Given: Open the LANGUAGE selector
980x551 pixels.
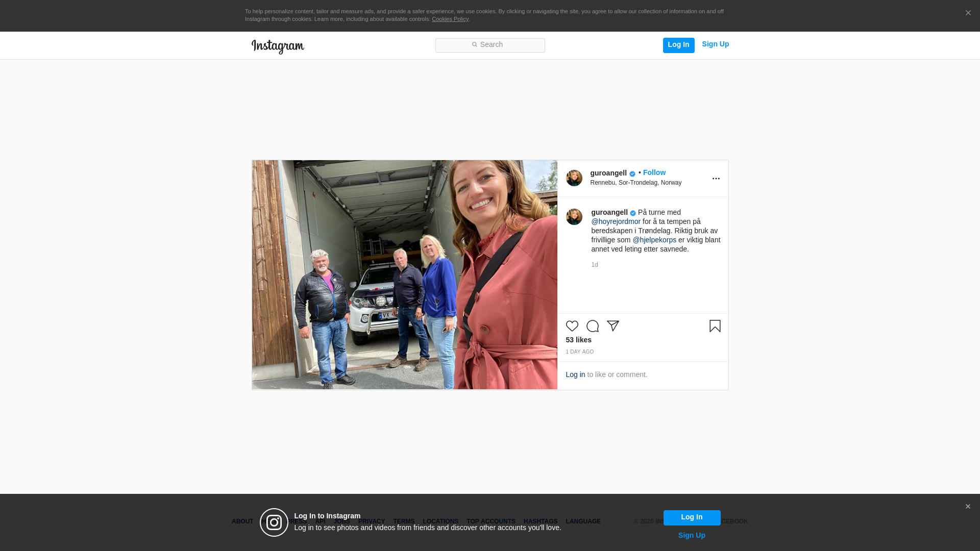Looking at the screenshot, I should click(x=583, y=521).
